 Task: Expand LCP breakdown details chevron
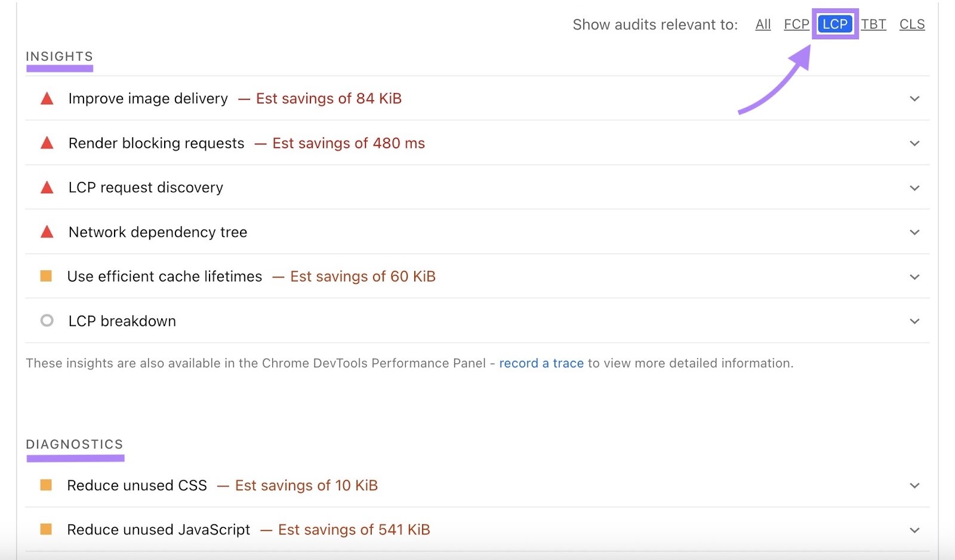tap(914, 321)
